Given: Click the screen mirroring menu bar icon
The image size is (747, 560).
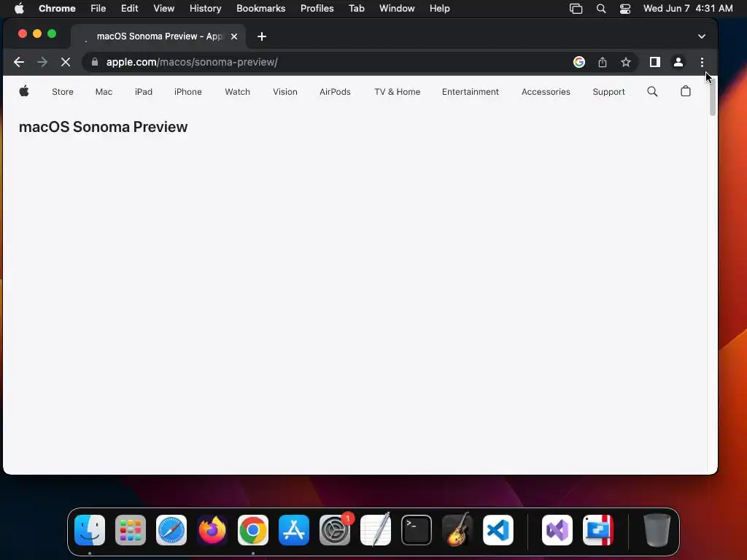Looking at the screenshot, I should [576, 9].
